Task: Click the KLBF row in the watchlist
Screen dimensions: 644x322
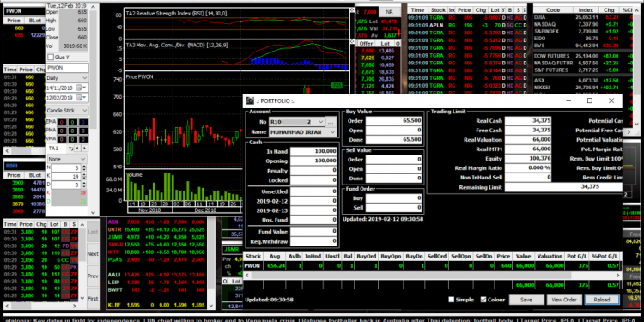Action: [156, 305]
